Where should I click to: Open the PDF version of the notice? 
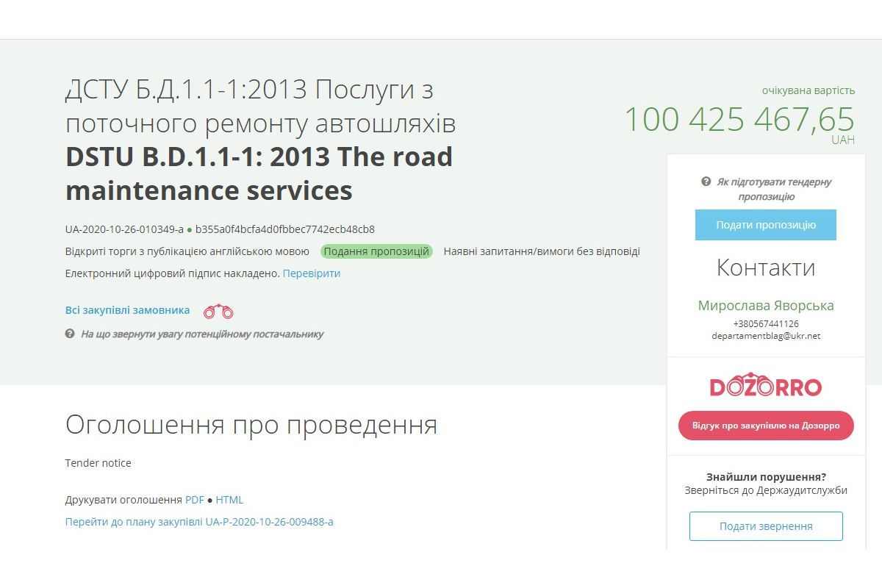194,500
